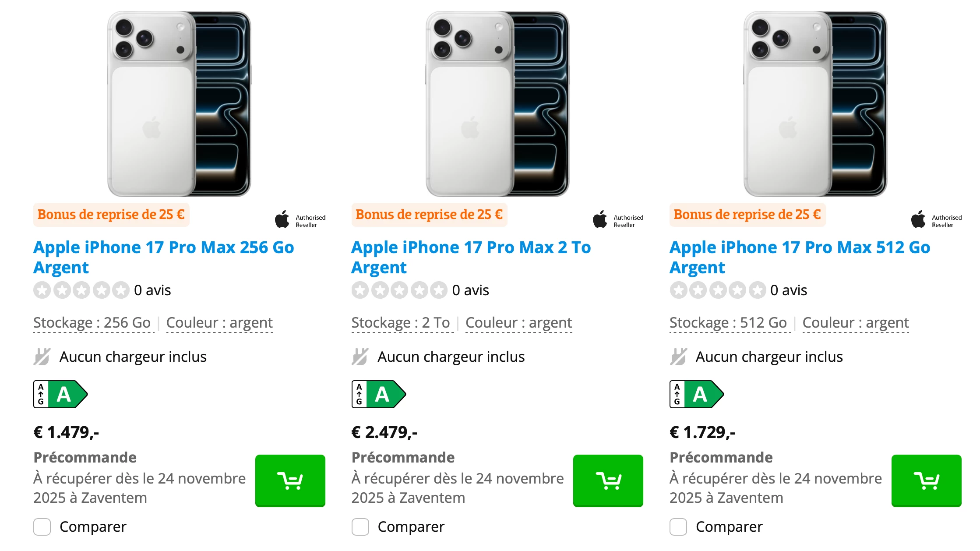980x551 pixels.
Task: Add iPhone 17 Pro Max 512 Go to cart
Action: point(926,480)
